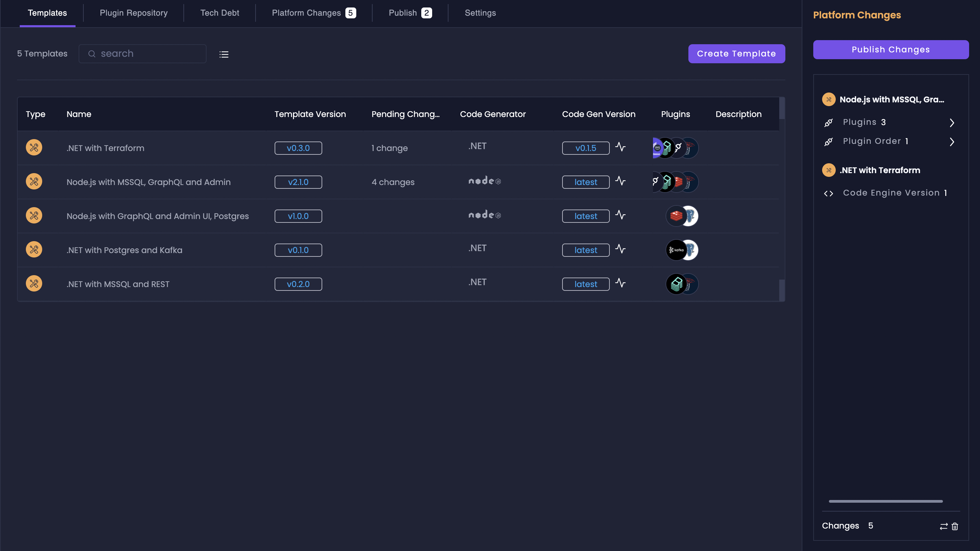Image resolution: width=980 pixels, height=551 pixels.
Task: Switch to the Plugin Repository tab
Action: point(133,13)
